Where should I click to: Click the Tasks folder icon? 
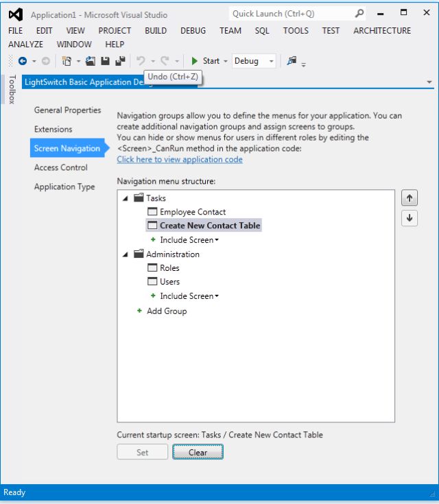click(x=139, y=197)
